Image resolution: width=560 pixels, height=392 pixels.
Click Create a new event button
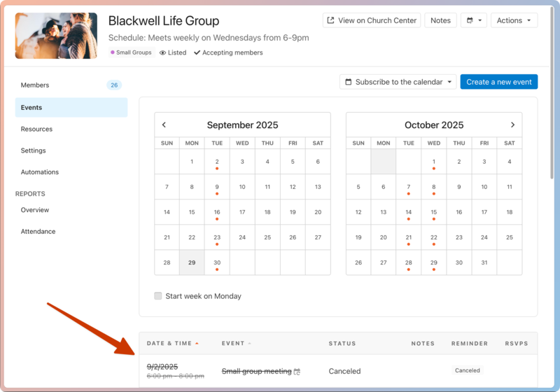[498, 82]
